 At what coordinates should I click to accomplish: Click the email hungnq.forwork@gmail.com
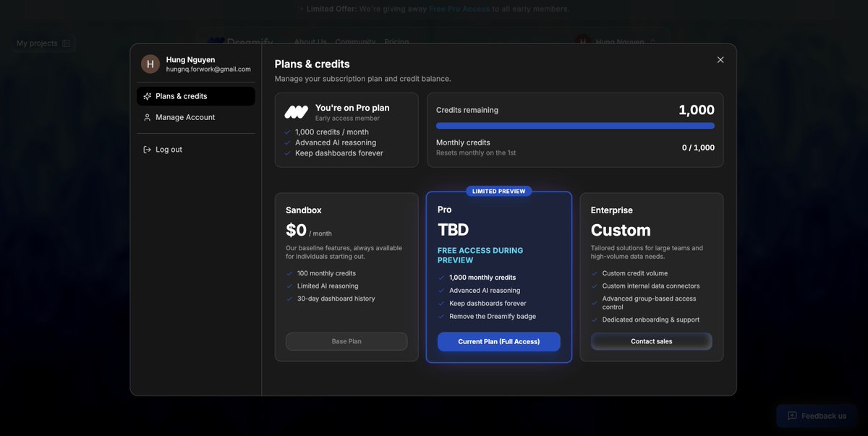tap(208, 69)
